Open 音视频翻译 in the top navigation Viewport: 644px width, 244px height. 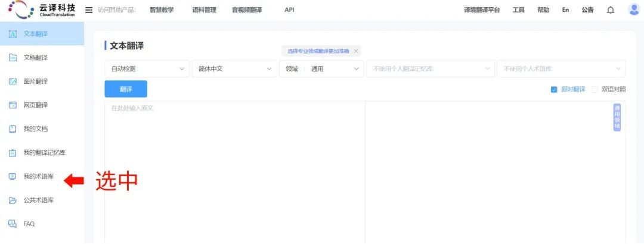(246, 10)
